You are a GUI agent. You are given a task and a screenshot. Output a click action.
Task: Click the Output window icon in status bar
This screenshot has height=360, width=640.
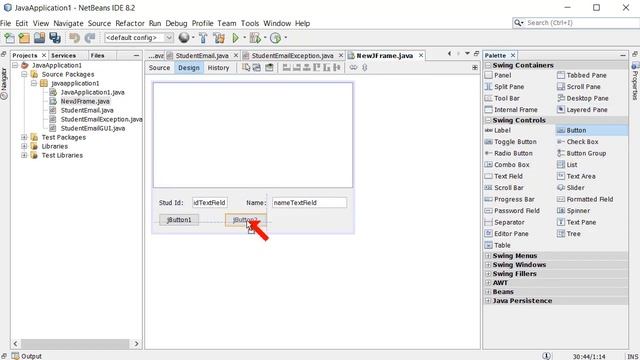[15, 356]
